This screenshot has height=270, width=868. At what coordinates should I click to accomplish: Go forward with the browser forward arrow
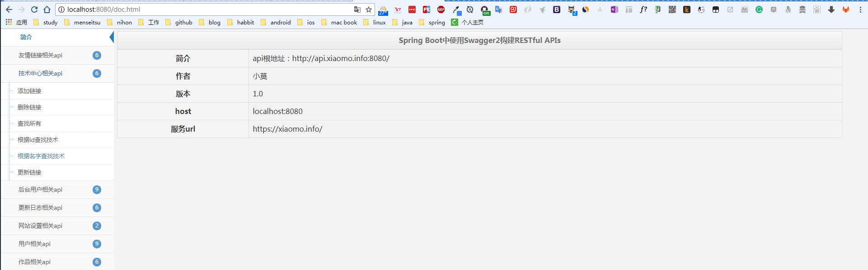click(x=22, y=9)
